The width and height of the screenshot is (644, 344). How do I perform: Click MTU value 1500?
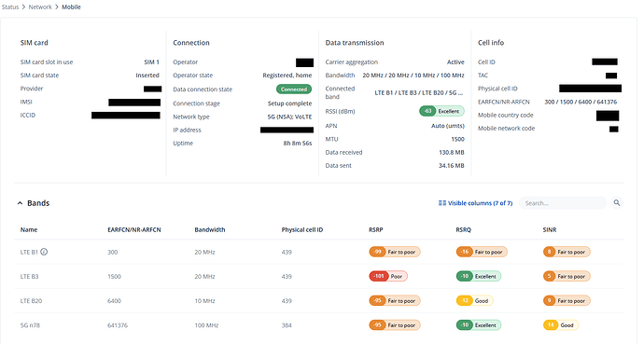(x=457, y=139)
